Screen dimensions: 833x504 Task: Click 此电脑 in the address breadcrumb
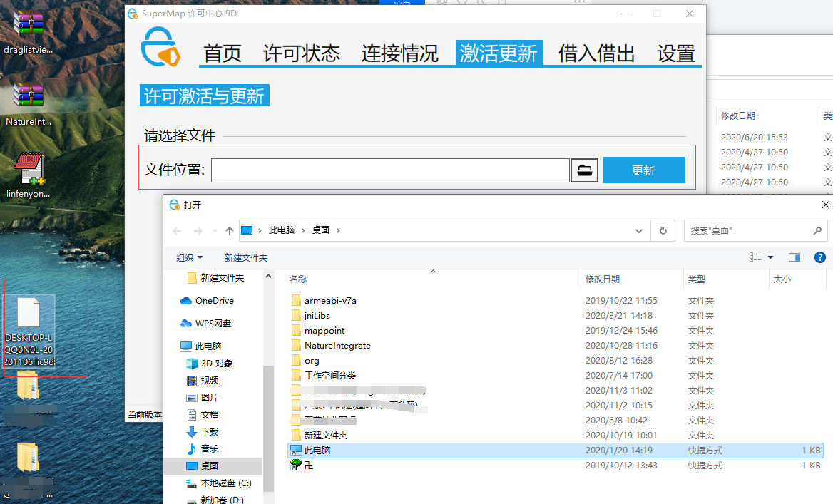click(x=282, y=230)
